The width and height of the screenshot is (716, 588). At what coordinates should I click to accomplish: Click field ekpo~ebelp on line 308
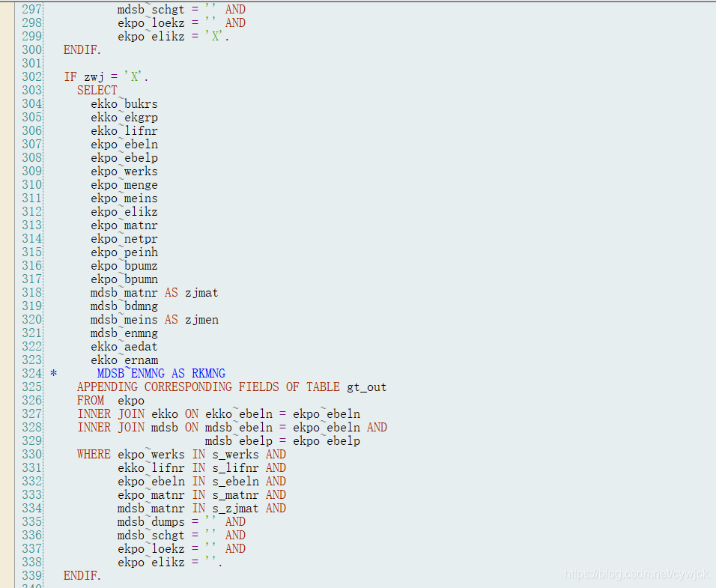[124, 158]
